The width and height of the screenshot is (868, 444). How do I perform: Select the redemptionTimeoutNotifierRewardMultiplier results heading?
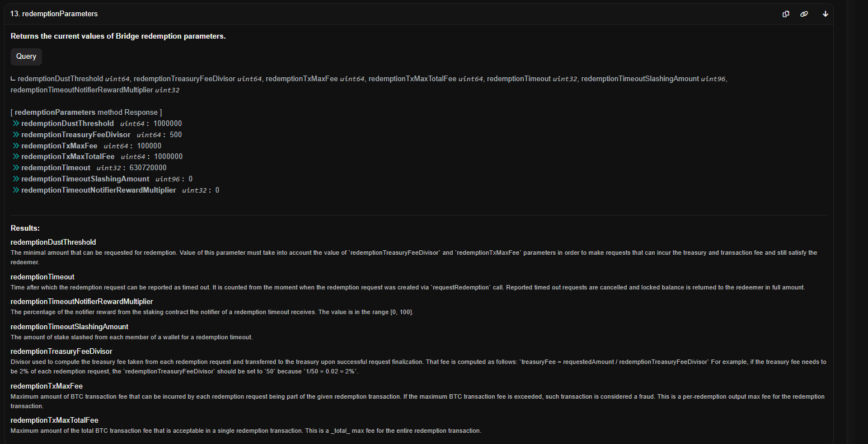coord(82,302)
